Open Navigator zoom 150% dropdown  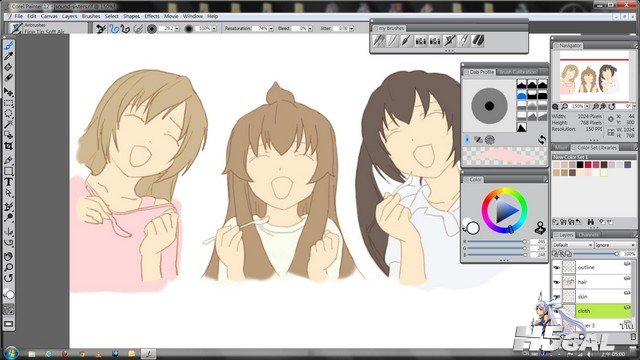pos(587,106)
